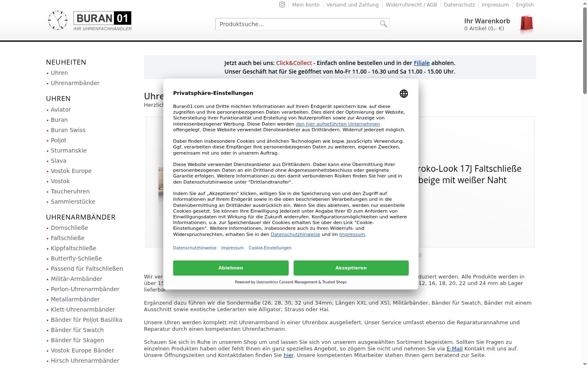
Task: Open Passend für Faltschließen category
Action: pyautogui.click(x=87, y=269)
